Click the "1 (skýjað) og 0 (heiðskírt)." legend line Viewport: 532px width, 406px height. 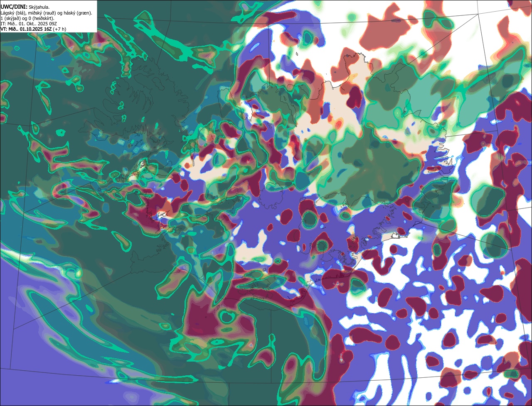(27, 18)
